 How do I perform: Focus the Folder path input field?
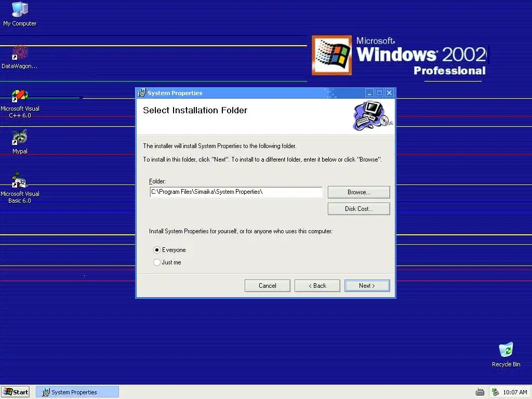236,192
